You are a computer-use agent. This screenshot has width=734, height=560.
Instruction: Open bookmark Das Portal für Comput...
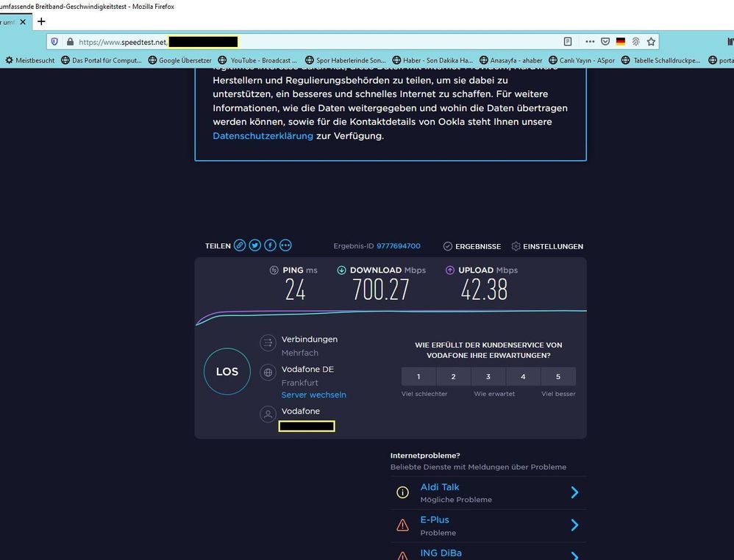[101, 60]
